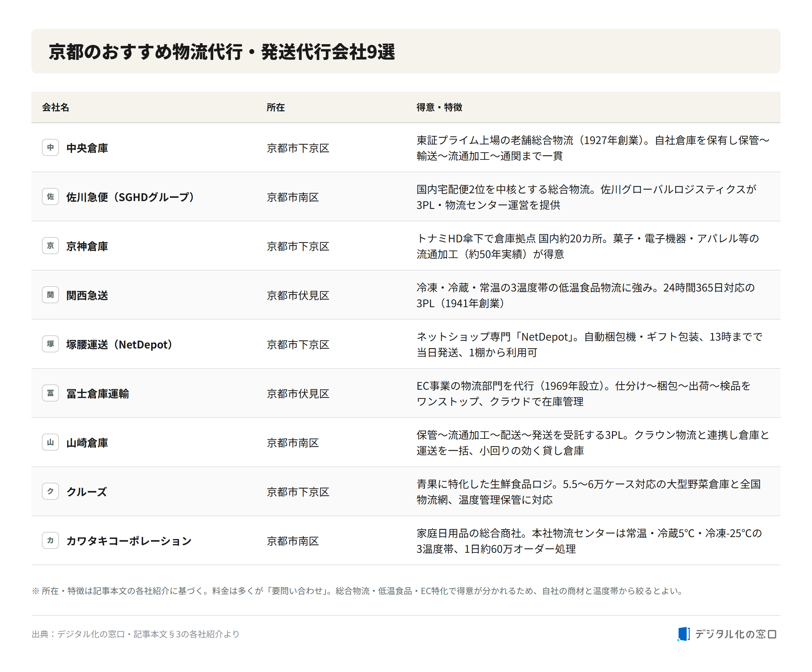This screenshot has width=812, height=672.
Task: Click the 冨 badge icon beside 冨士倉庫運輸
Action: [50, 393]
